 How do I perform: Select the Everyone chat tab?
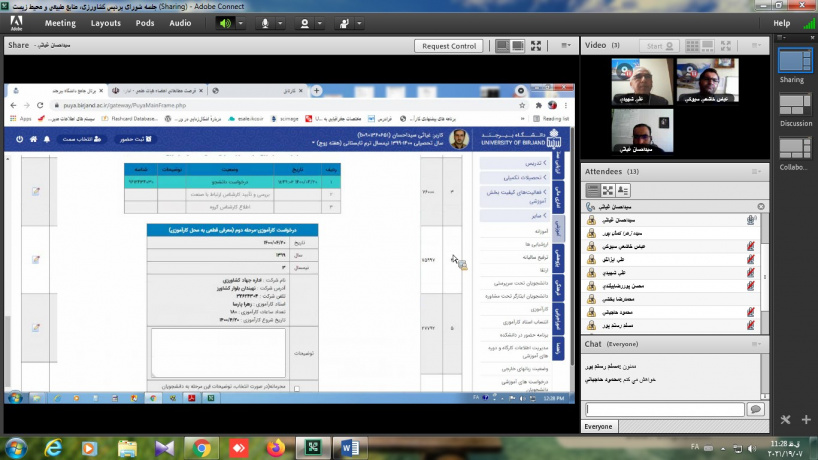tap(598, 426)
